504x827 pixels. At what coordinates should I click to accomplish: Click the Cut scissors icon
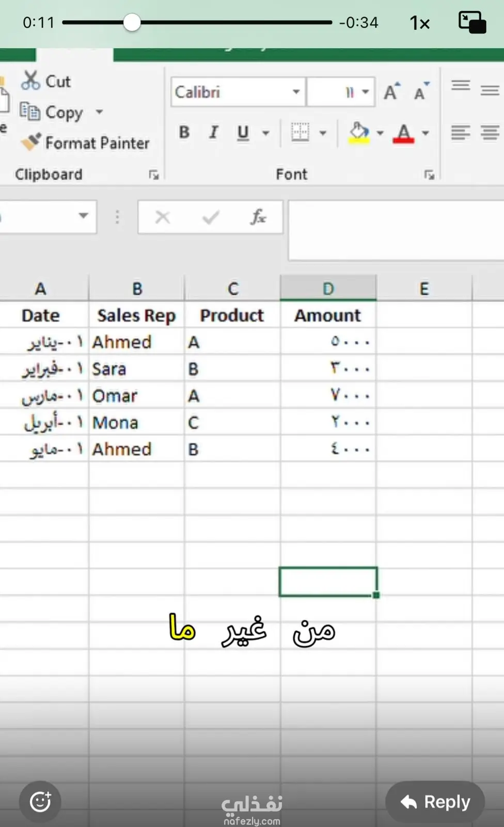(30, 81)
